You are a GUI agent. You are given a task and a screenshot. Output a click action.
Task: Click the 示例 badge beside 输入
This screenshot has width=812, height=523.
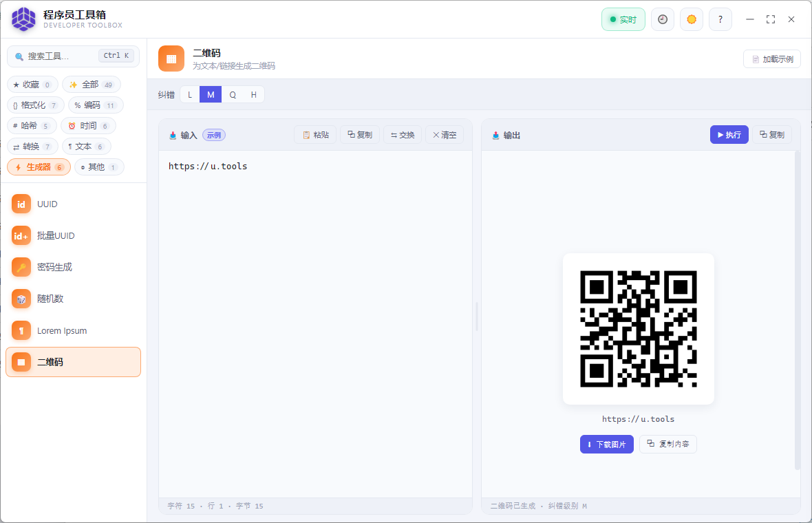[214, 135]
